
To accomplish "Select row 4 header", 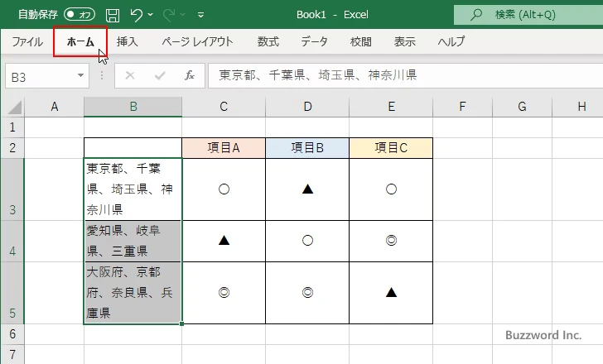I will coord(12,241).
